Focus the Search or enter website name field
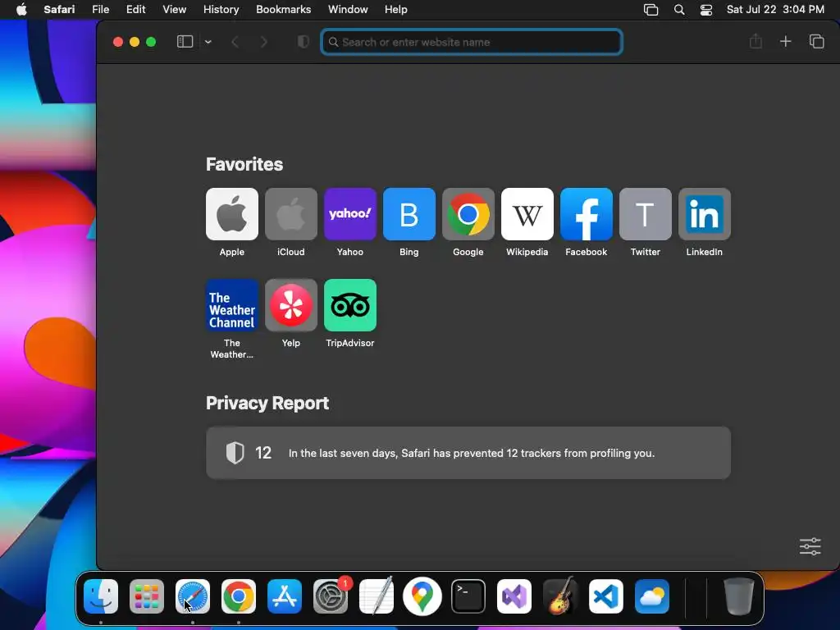This screenshot has width=840, height=630. point(472,42)
